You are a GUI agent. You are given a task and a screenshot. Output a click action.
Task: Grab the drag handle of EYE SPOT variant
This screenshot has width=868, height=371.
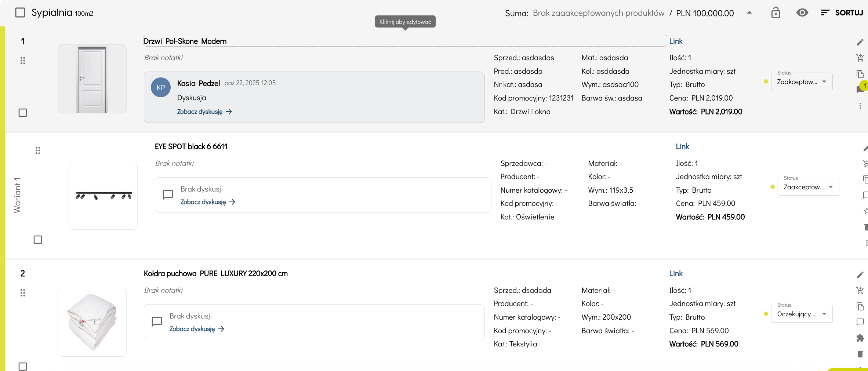click(38, 150)
